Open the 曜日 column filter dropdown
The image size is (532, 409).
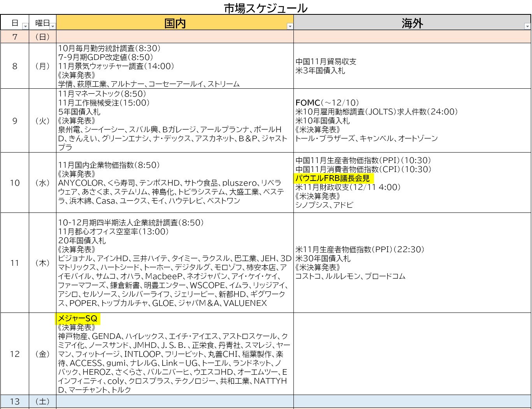(53, 26)
